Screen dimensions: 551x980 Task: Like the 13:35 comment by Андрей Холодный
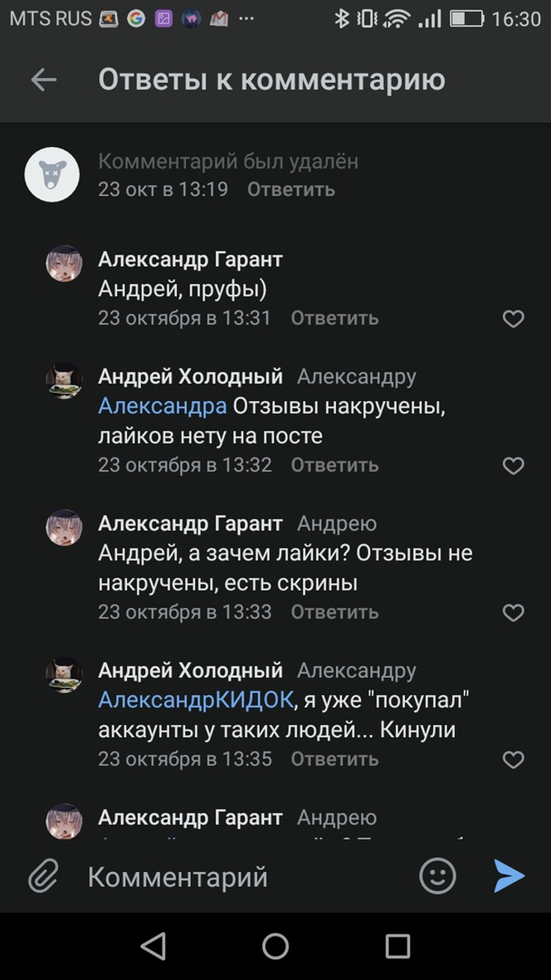coord(513,759)
